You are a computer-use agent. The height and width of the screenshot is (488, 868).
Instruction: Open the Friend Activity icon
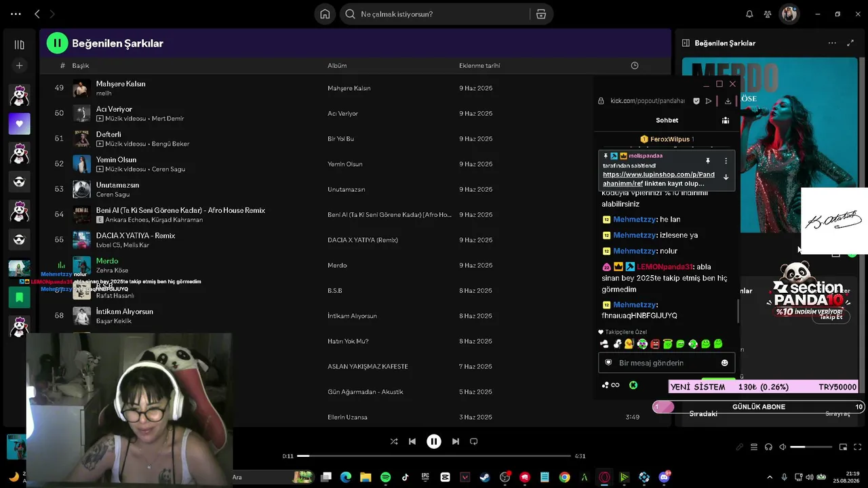click(x=768, y=14)
